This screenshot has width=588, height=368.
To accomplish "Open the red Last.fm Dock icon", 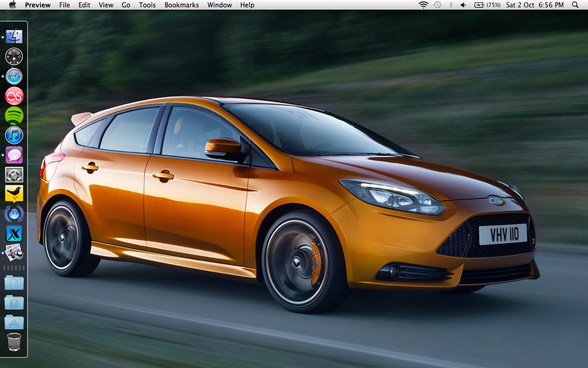I will tap(14, 96).
